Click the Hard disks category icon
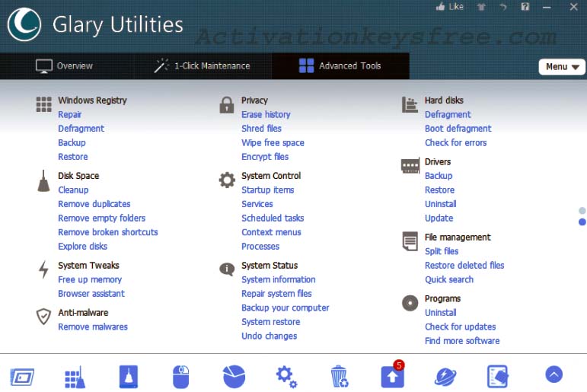 click(410, 104)
